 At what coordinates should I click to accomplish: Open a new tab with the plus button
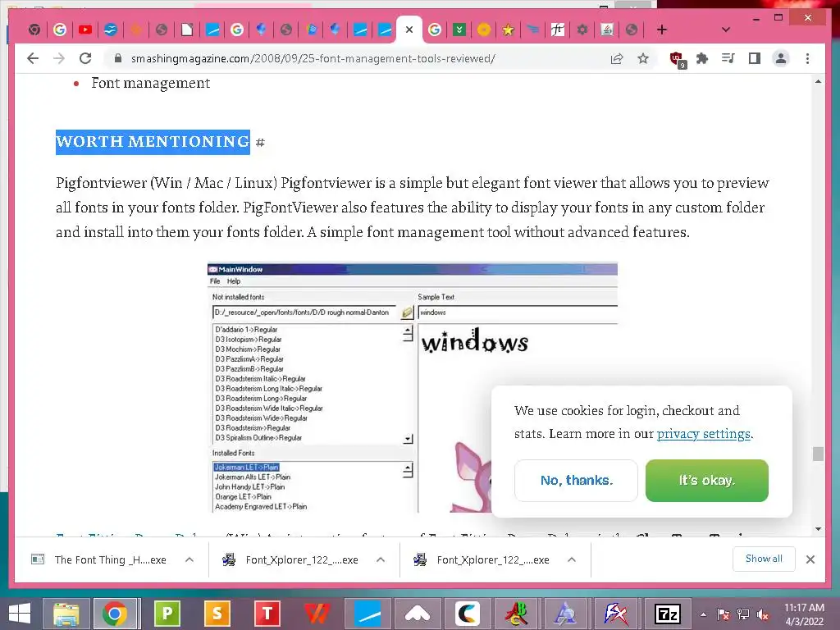pos(662,30)
